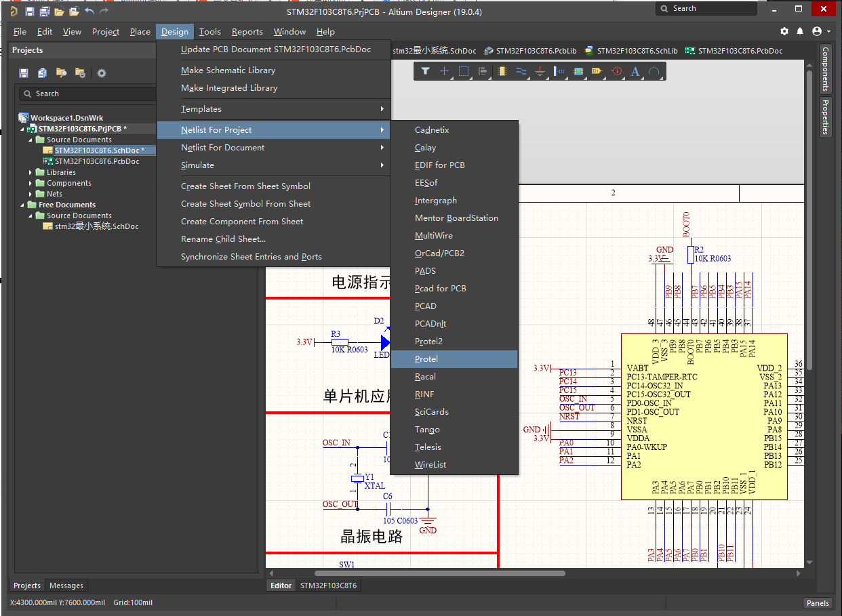Open the Align objects tool
The width and height of the screenshot is (842, 616).
[483, 71]
